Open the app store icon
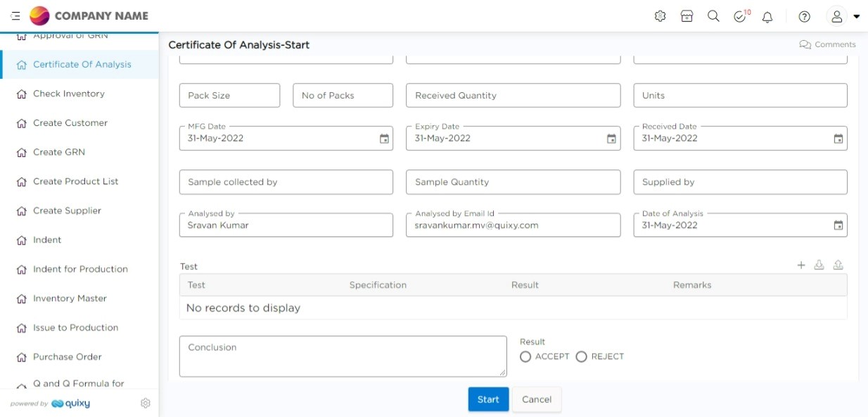Screen dimensions: 868x417 (687, 16)
